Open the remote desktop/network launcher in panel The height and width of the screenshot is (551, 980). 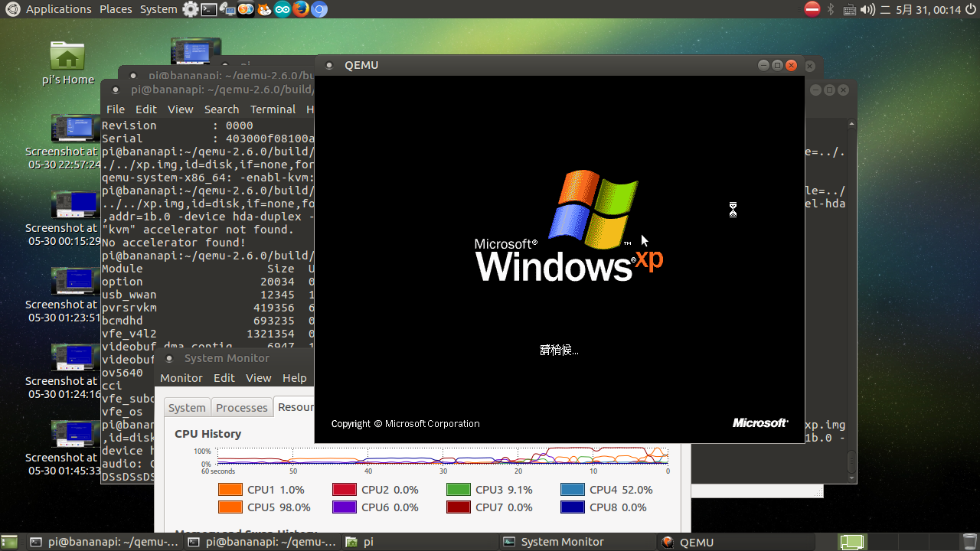(227, 9)
